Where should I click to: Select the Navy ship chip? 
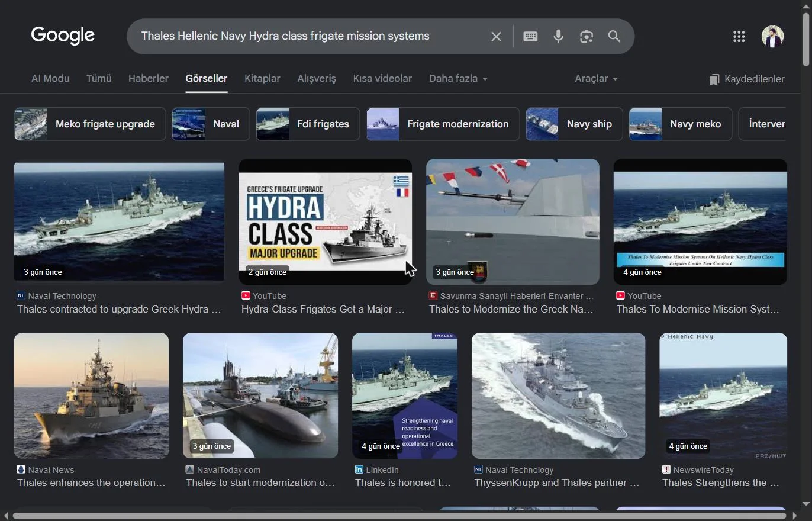click(x=574, y=124)
